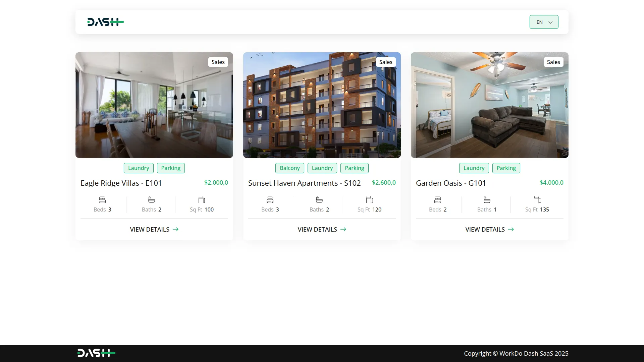
Task: Click the arrow icon next to Garden Oasis VIEW DETAILS
Action: (x=511, y=229)
